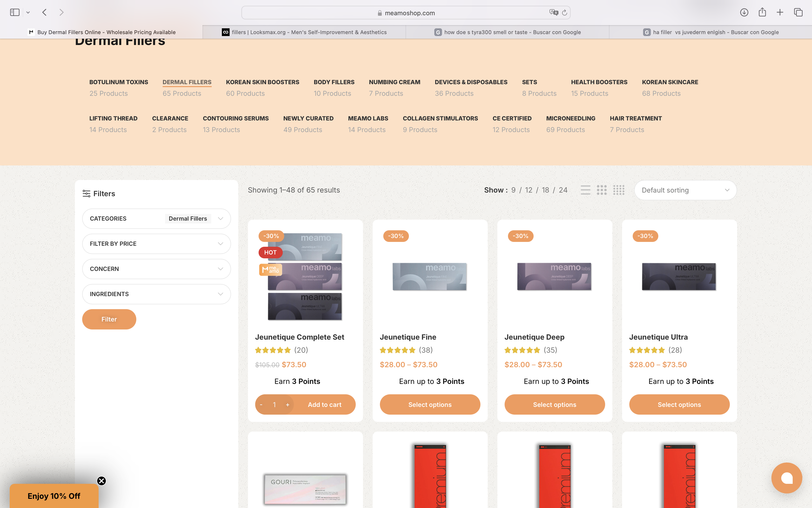Click the Complete Set quantity field

[x=274, y=405]
